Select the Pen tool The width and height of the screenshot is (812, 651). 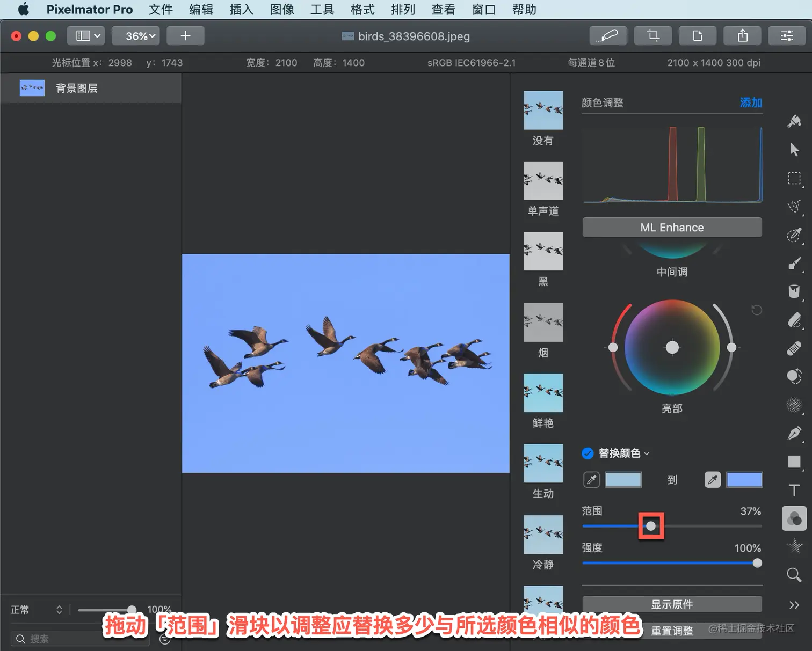pos(794,433)
